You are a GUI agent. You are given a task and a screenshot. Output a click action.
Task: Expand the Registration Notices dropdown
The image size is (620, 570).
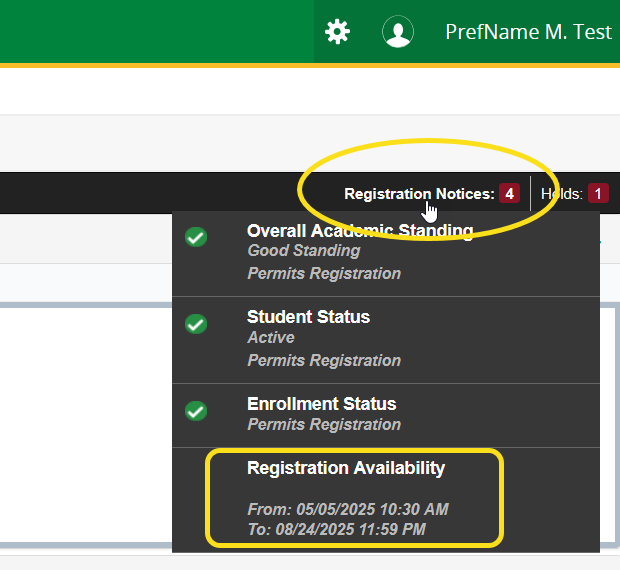tap(418, 194)
